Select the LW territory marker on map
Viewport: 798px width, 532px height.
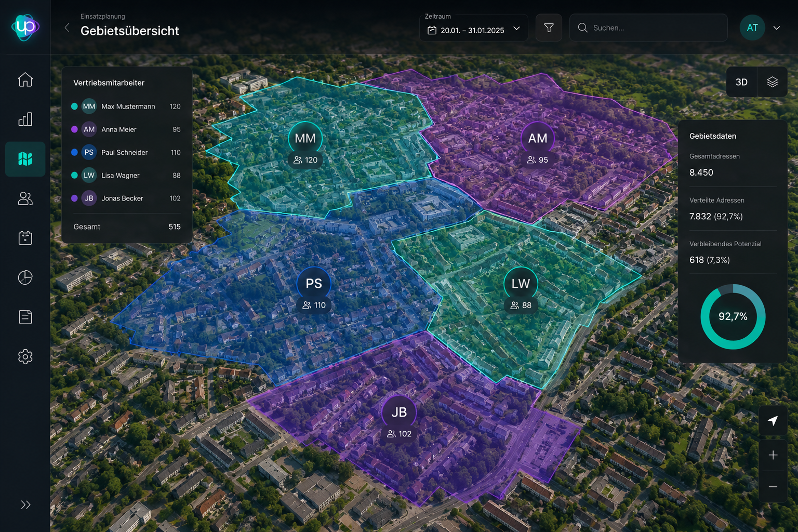[x=521, y=284]
